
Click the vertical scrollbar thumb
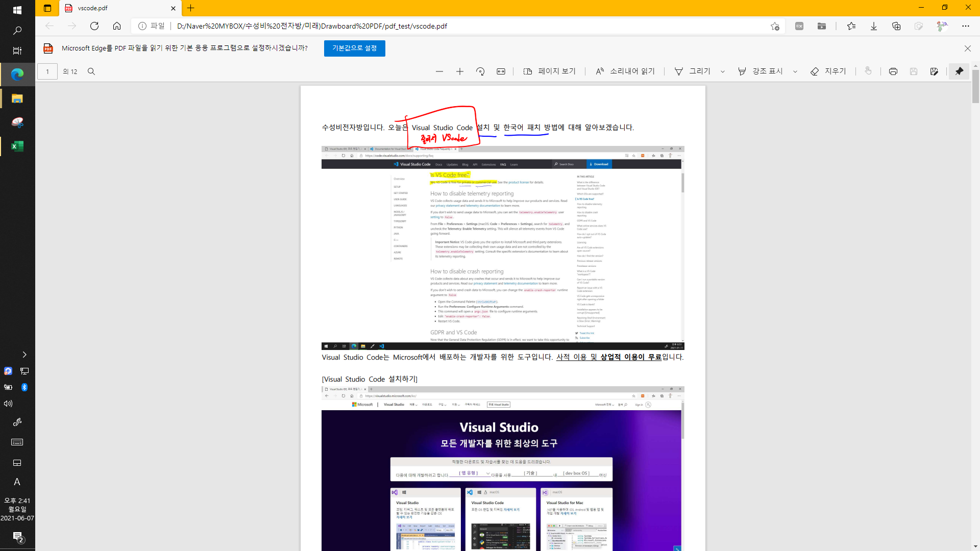[975, 87]
